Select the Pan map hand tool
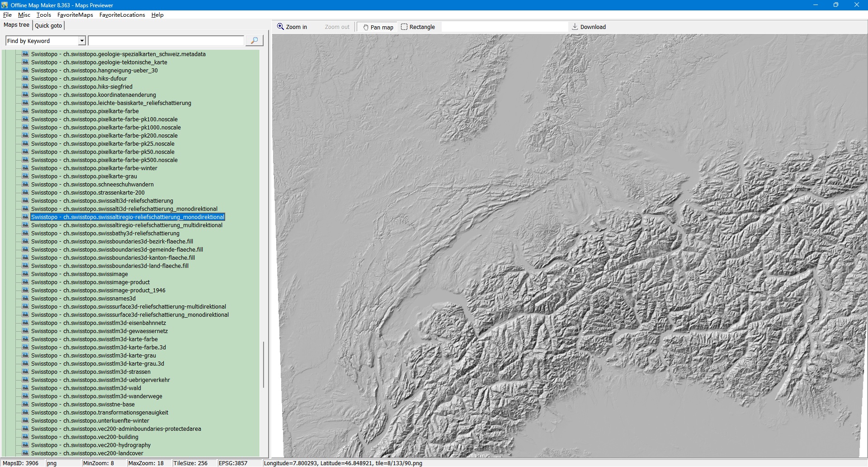 [x=377, y=27]
